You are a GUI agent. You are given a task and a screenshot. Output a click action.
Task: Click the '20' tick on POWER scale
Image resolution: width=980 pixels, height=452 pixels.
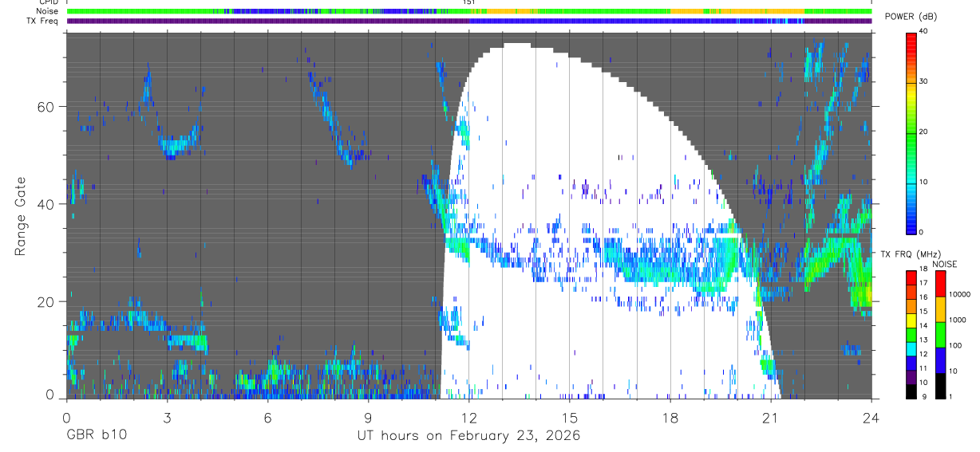925,132
